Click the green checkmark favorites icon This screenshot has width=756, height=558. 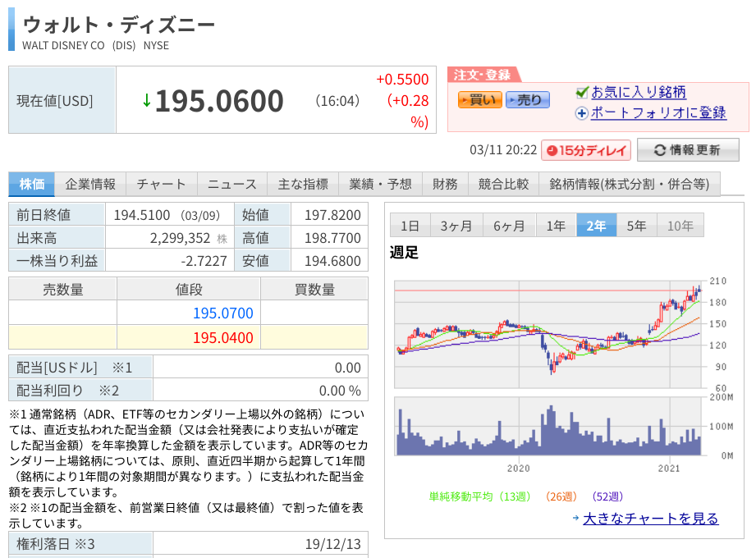click(x=583, y=92)
